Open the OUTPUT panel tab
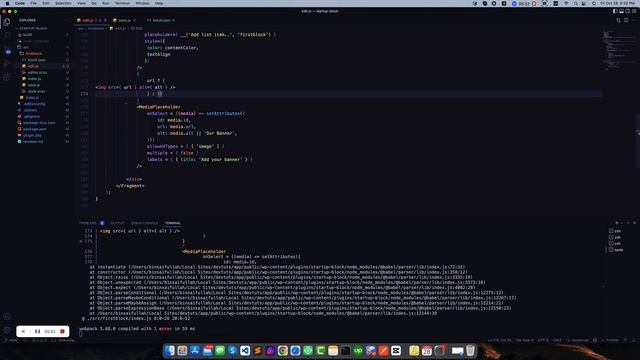Screen dimensions: 640x360 click(x=117, y=223)
